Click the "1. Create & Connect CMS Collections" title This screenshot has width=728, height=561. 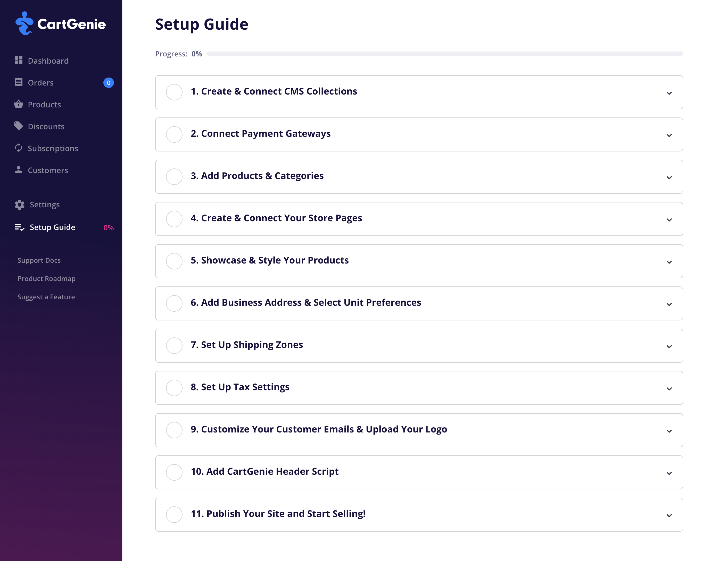274,91
